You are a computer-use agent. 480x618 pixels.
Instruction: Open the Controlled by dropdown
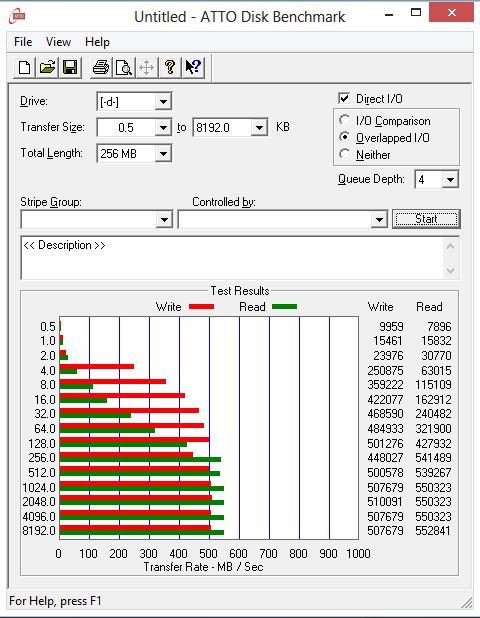[379, 220]
